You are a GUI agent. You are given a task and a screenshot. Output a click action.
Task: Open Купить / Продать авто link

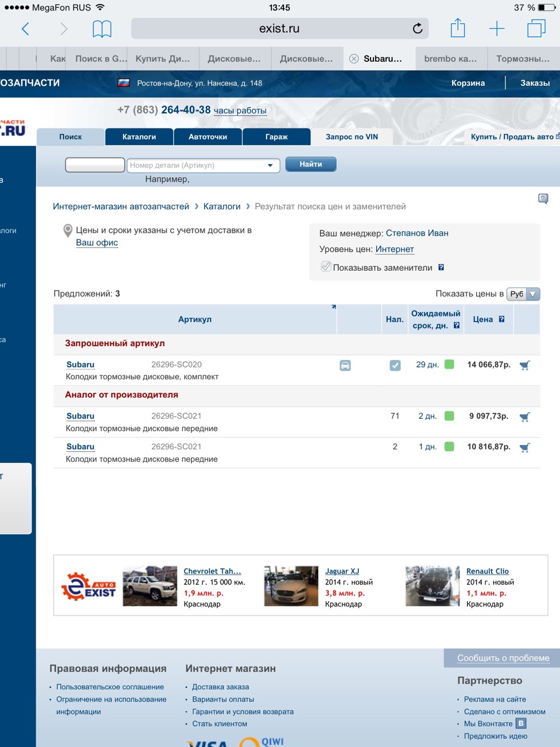512,137
